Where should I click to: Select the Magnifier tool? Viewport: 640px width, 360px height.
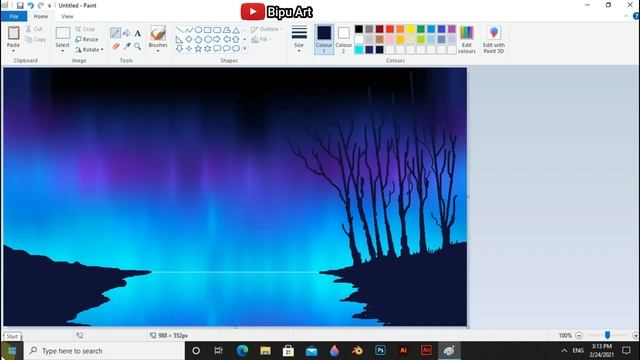coord(138,46)
